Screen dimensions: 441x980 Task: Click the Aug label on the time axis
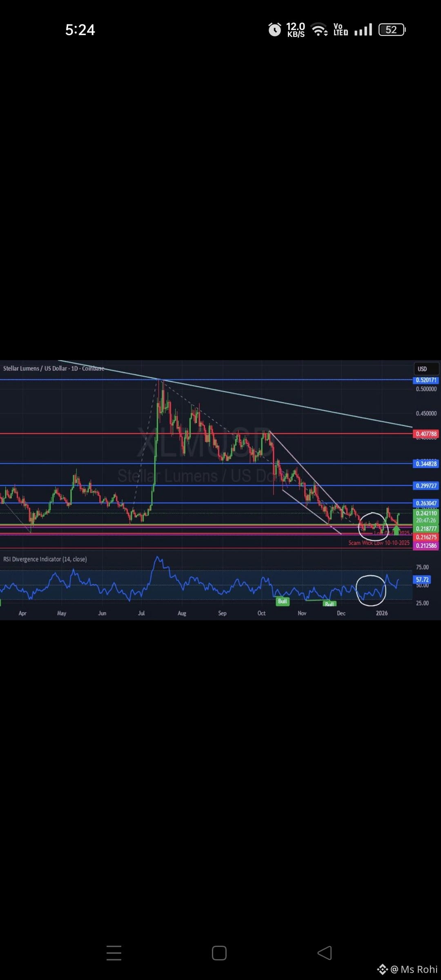(182, 613)
